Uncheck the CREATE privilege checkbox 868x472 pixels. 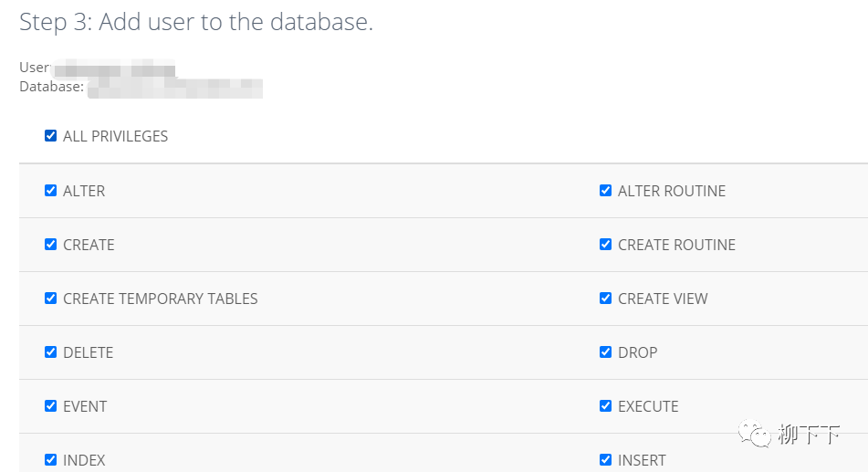[x=50, y=245]
